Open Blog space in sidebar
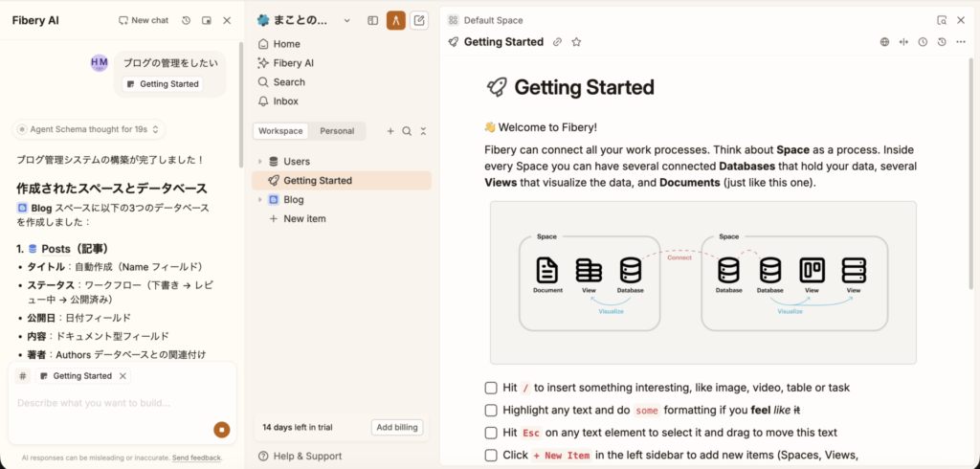 tap(293, 200)
